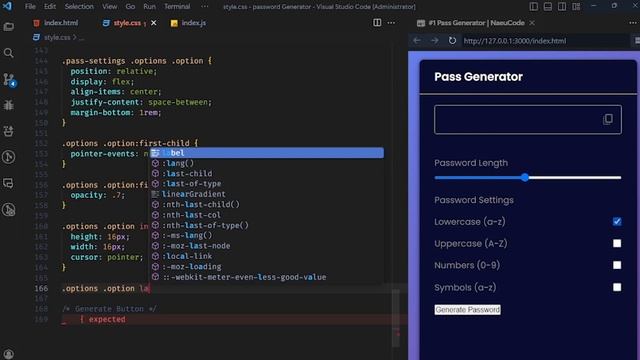The height and width of the screenshot is (360, 640).
Task: Click the Generate Password button
Action: [x=467, y=310]
